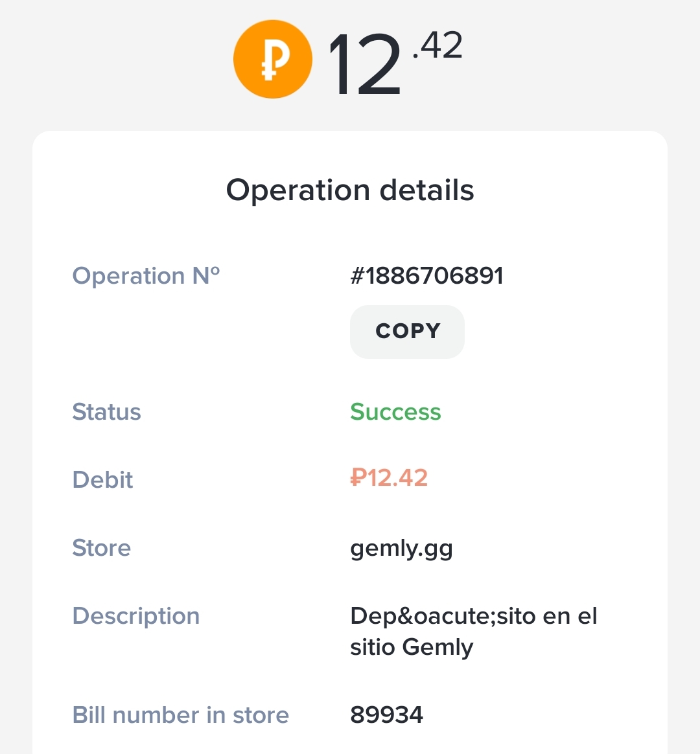This screenshot has height=754, width=700.
Task: Open the gemly.gg store link
Action: tap(401, 549)
